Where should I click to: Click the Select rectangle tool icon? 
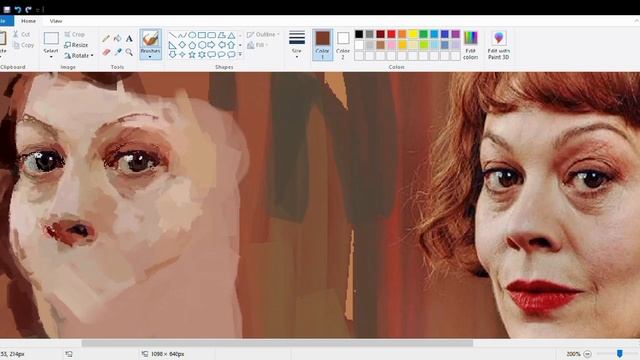click(x=51, y=38)
